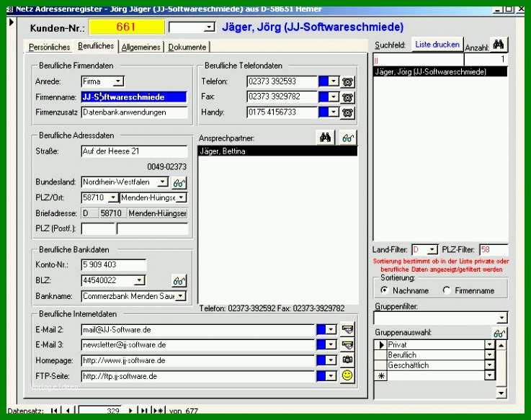The image size is (531, 420).
Task: Click the Firmenname input field
Action: click(x=134, y=97)
